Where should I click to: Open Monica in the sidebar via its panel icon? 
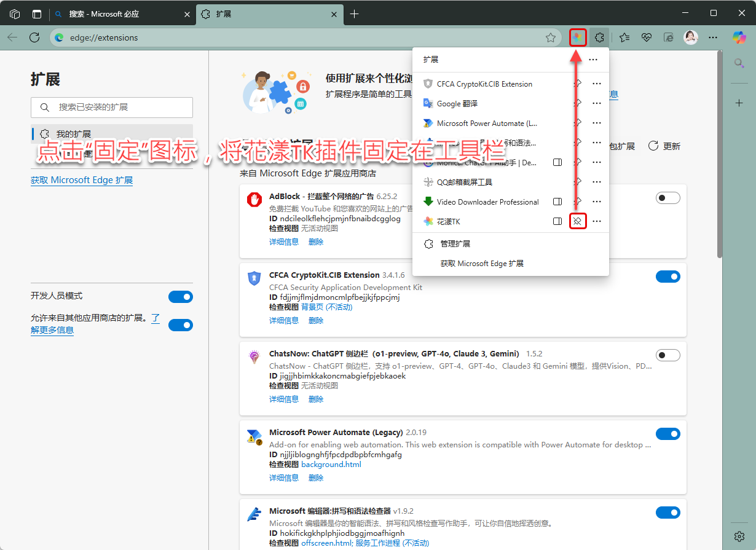tap(557, 162)
